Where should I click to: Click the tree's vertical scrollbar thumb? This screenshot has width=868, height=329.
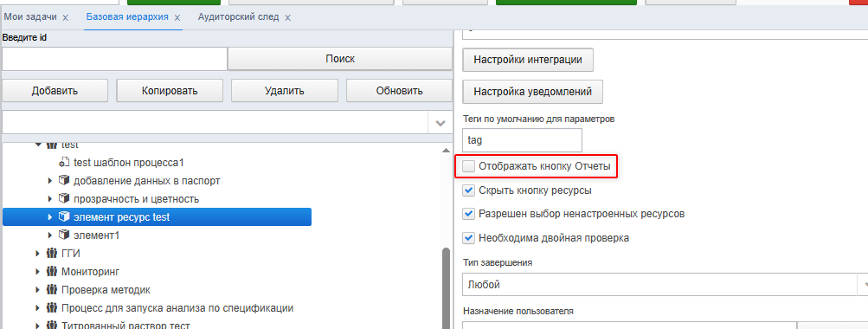coord(446,288)
